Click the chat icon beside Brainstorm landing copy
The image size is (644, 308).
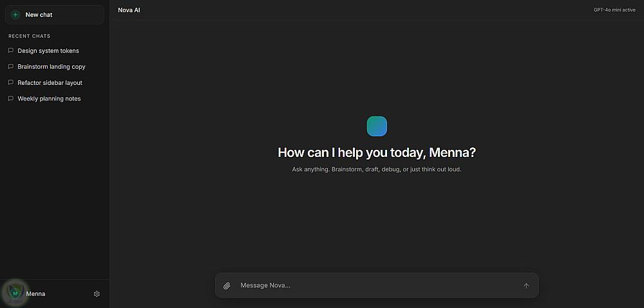point(11,67)
